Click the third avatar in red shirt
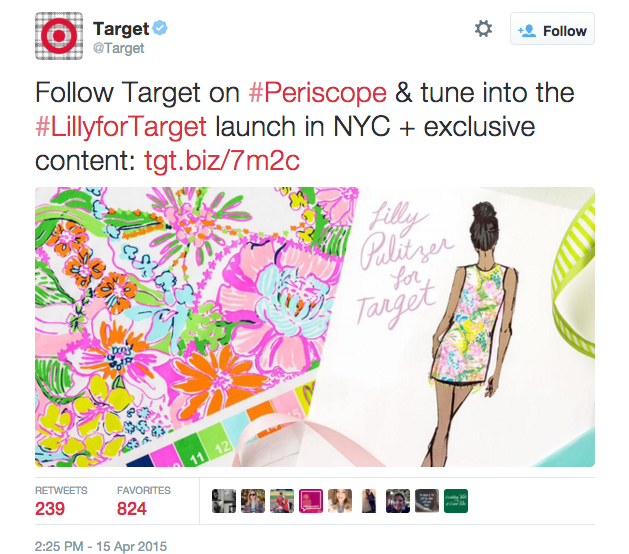The height and width of the screenshot is (554, 629). [282, 501]
